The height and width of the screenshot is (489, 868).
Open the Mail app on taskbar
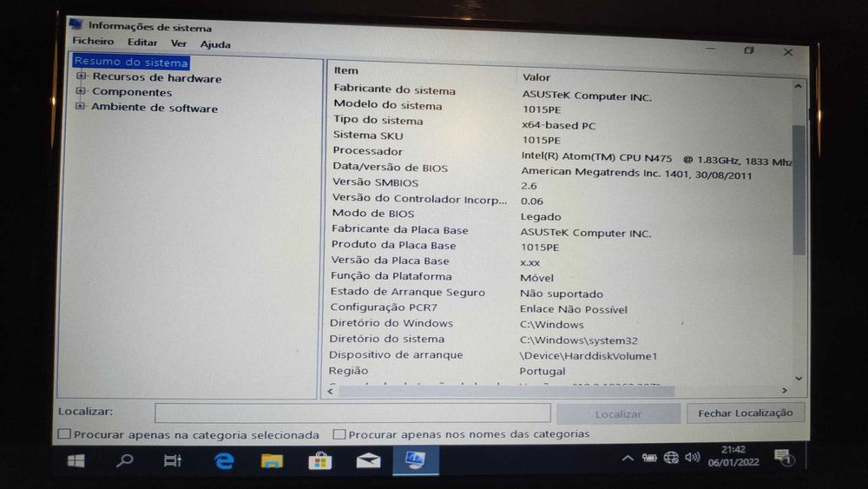pyautogui.click(x=368, y=460)
